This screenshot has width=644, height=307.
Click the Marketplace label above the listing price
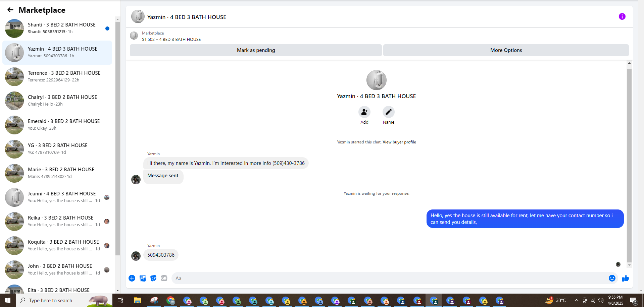coord(153,33)
